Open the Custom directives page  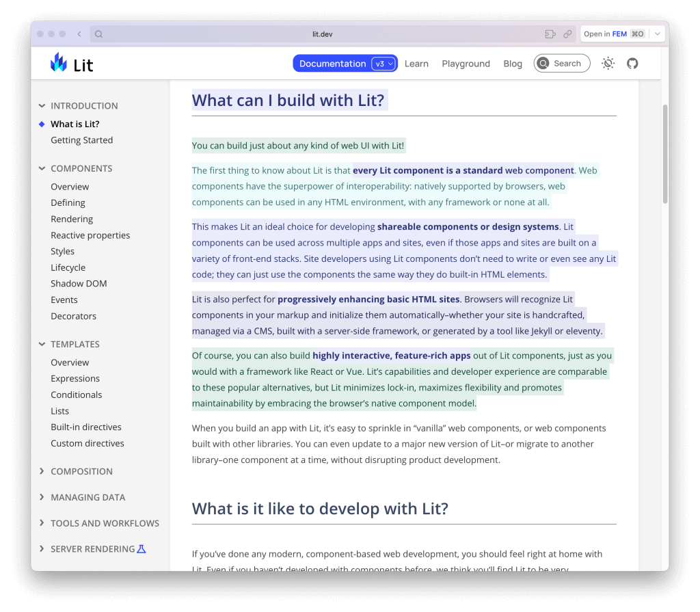(87, 443)
